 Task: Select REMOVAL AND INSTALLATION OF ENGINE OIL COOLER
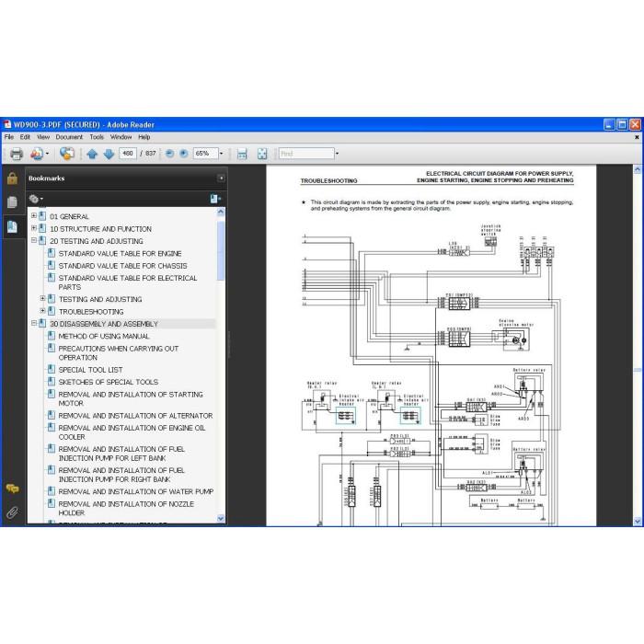(x=132, y=432)
